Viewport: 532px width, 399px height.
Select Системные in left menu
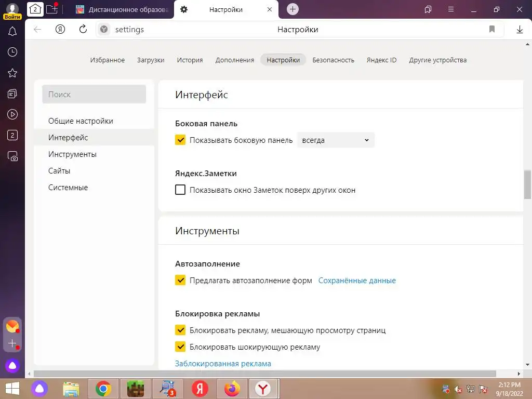click(x=94, y=188)
